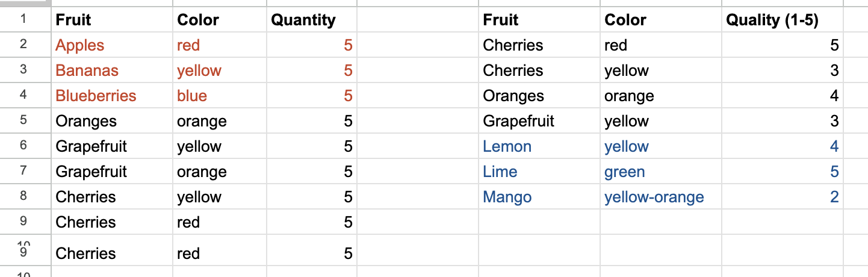Image resolution: width=868 pixels, height=277 pixels.
Task: Select the yellow-orange cell
Action: tap(654, 197)
